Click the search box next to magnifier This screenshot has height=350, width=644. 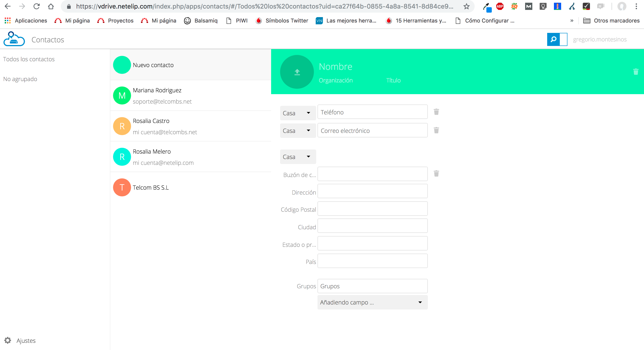coord(563,39)
